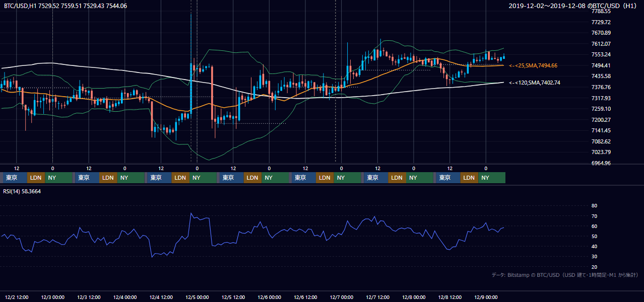The image size is (644, 302).
Task: Click the BTC/USD,H1 price header text
Action: tap(66, 6)
